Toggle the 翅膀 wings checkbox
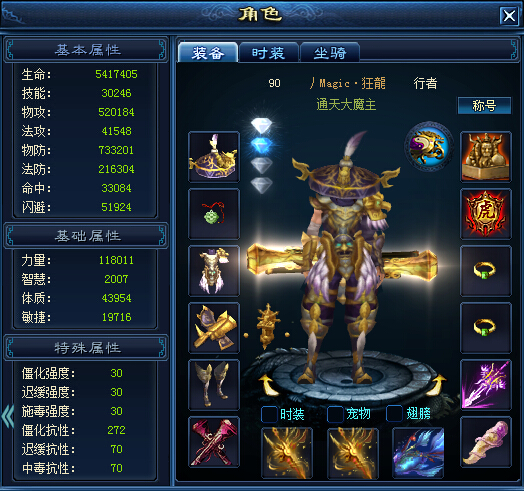Viewport: 524px width, 491px height. click(x=394, y=413)
